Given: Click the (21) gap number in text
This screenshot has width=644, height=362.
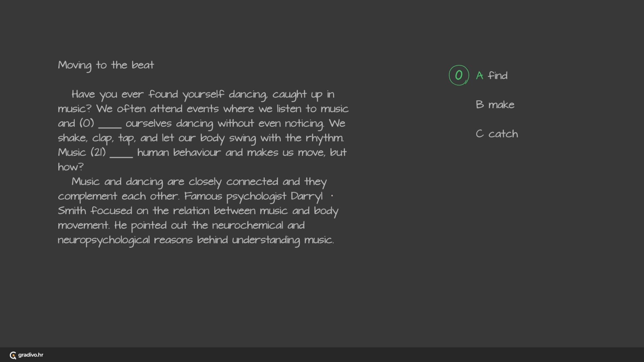Looking at the screenshot, I should 98,153.
